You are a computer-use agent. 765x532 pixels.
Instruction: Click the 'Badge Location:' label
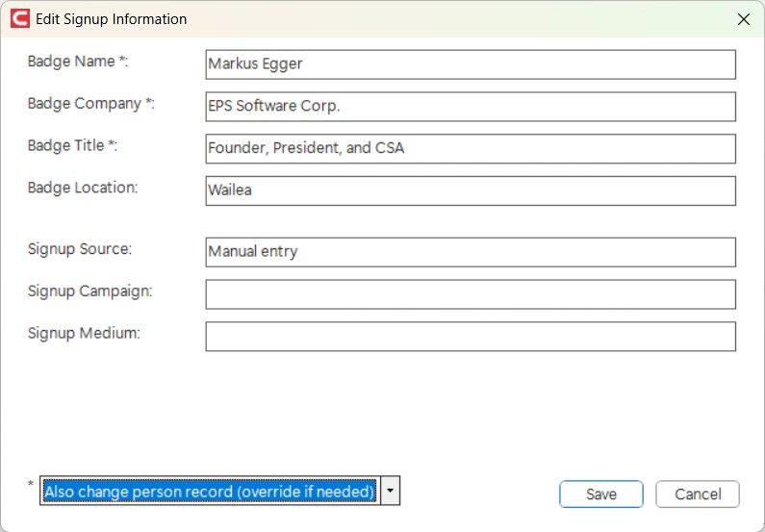point(83,188)
